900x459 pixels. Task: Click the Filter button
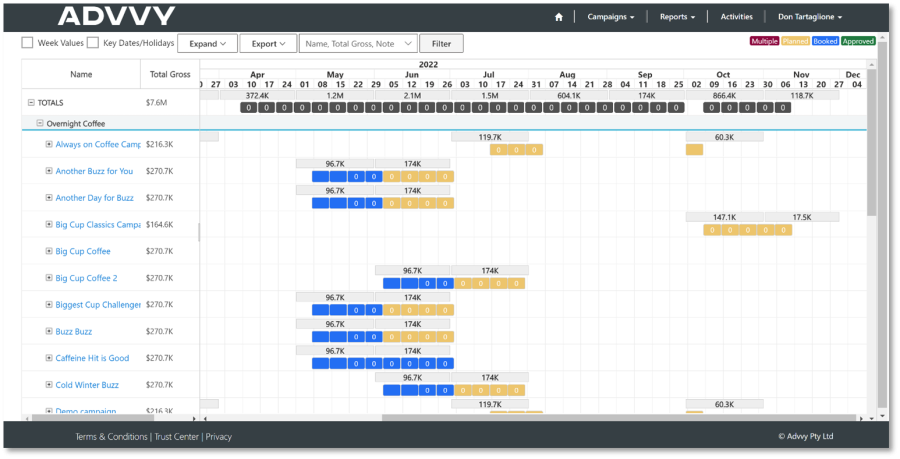(441, 44)
